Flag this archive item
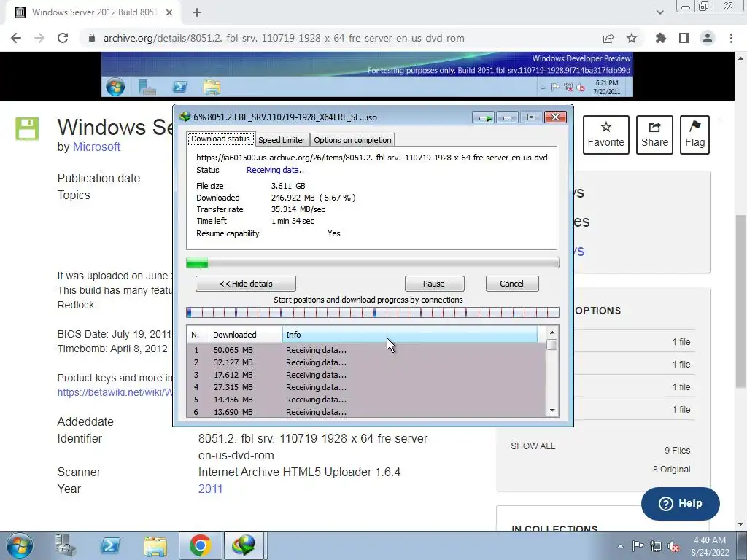747x560 pixels. click(x=694, y=135)
